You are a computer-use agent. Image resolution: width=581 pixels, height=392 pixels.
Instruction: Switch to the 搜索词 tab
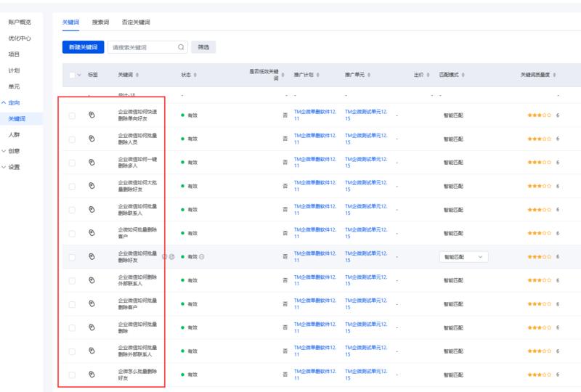[x=100, y=23]
